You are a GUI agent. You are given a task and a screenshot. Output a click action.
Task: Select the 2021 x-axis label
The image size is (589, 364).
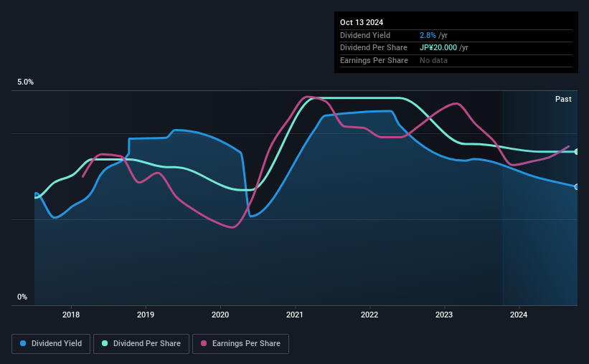coord(294,315)
